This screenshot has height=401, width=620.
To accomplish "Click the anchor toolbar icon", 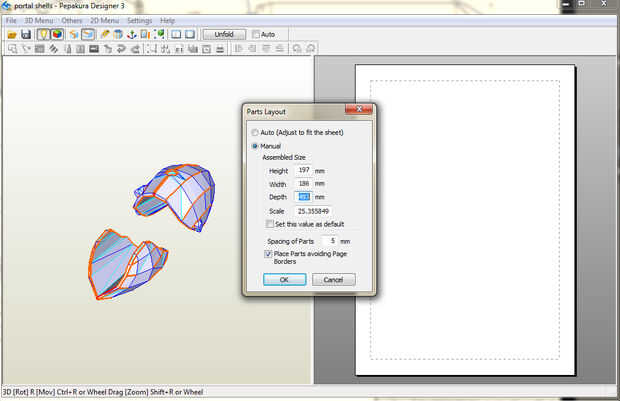I will [132, 35].
